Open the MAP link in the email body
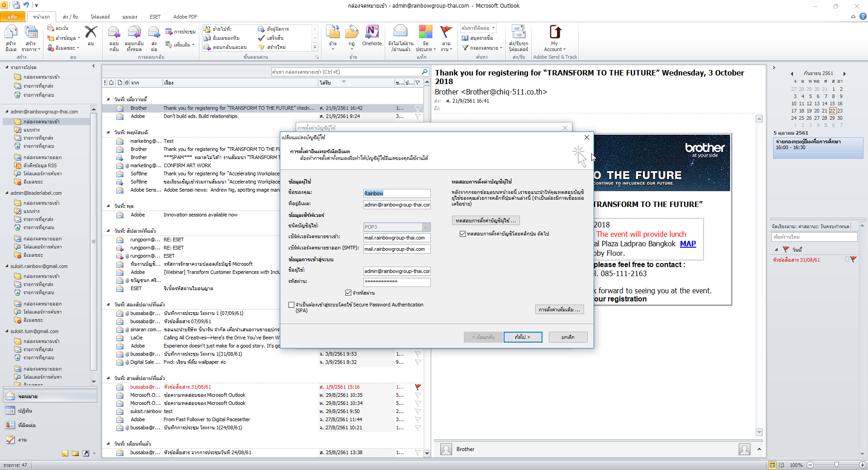Viewport: 868px width, 470px height. pos(688,244)
